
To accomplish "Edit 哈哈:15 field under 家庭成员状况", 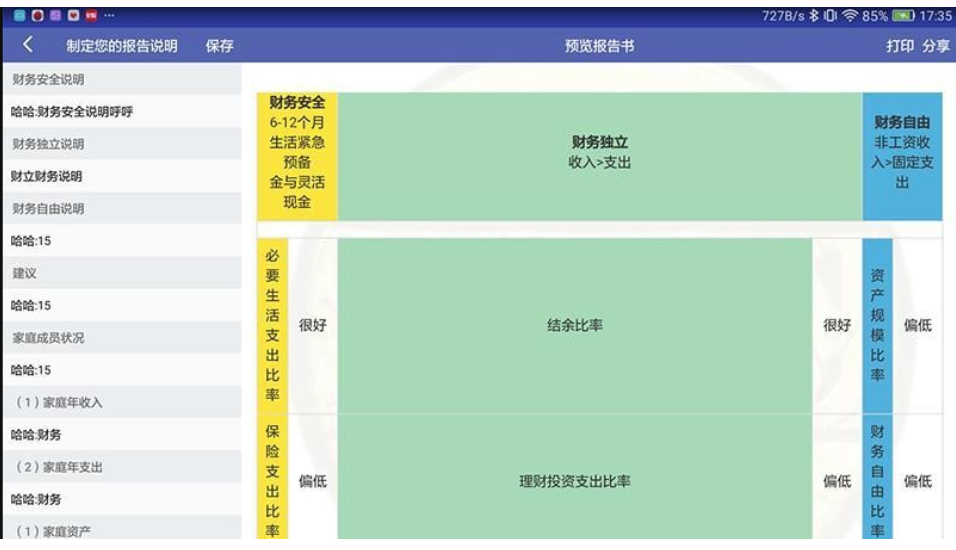I will tap(122, 370).
